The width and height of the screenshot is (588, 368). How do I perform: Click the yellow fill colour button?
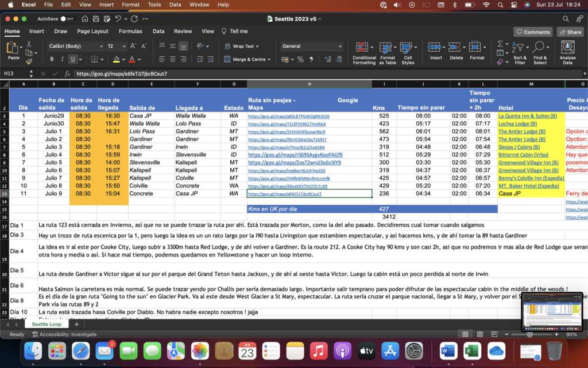pyautogui.click(x=116, y=59)
